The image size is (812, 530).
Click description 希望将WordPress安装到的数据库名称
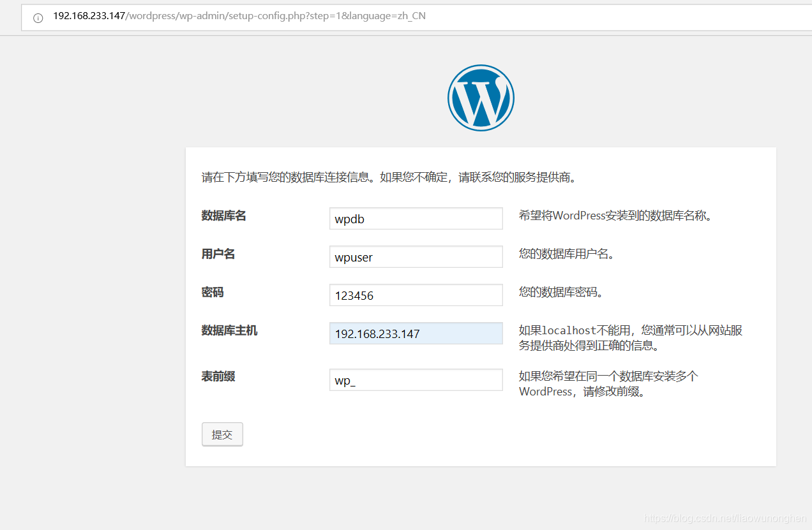[x=615, y=216]
